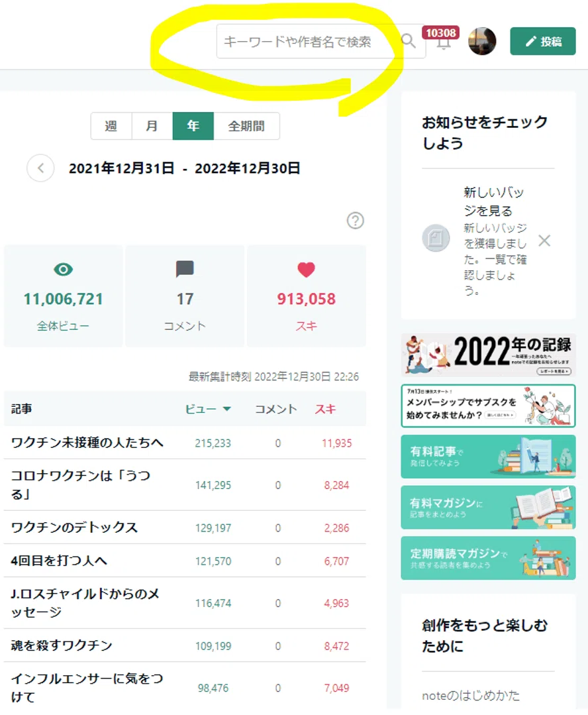The image size is (588, 715).
Task: Open 新しいバッジを見る notification
Action: [494, 201]
